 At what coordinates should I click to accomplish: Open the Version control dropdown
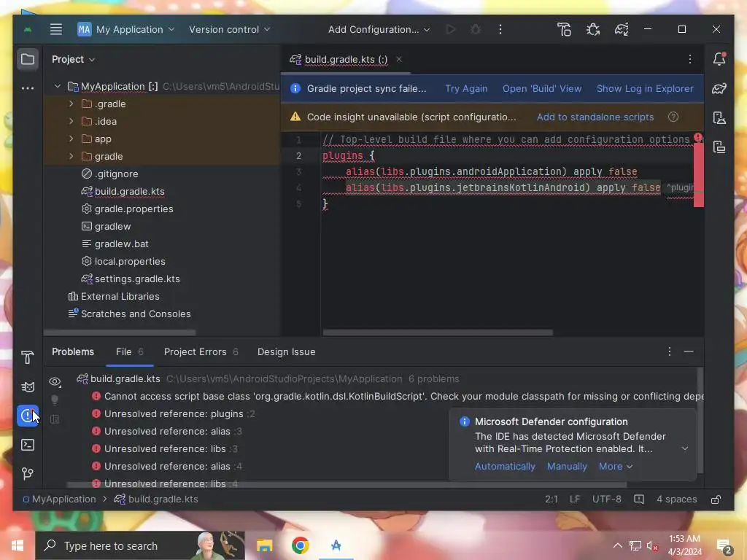tap(230, 29)
